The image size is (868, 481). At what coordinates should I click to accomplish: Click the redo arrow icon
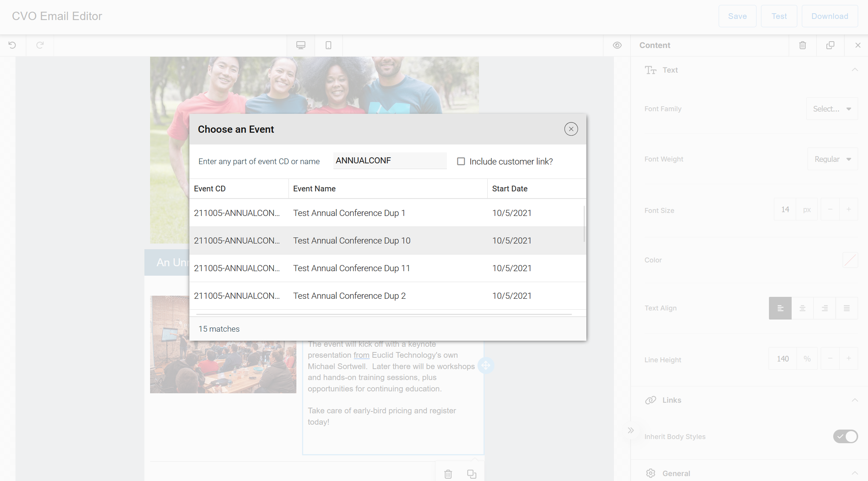coord(40,45)
